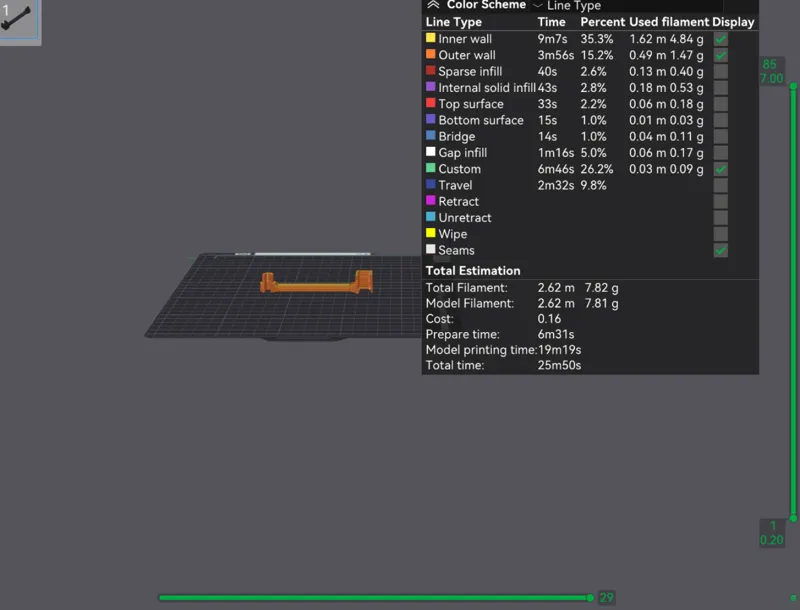Enable Retract display checkbox

pos(720,201)
